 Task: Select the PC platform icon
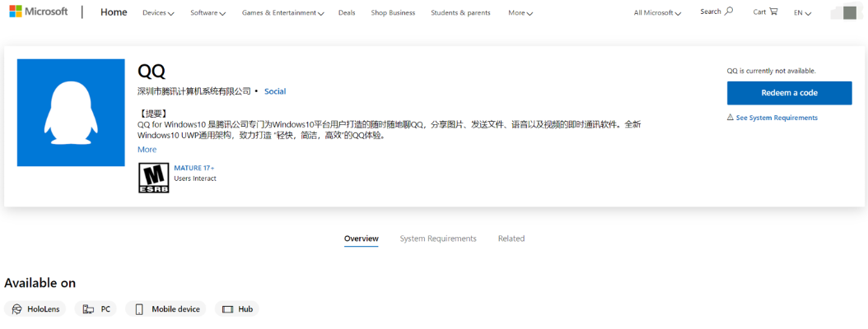[x=88, y=309]
